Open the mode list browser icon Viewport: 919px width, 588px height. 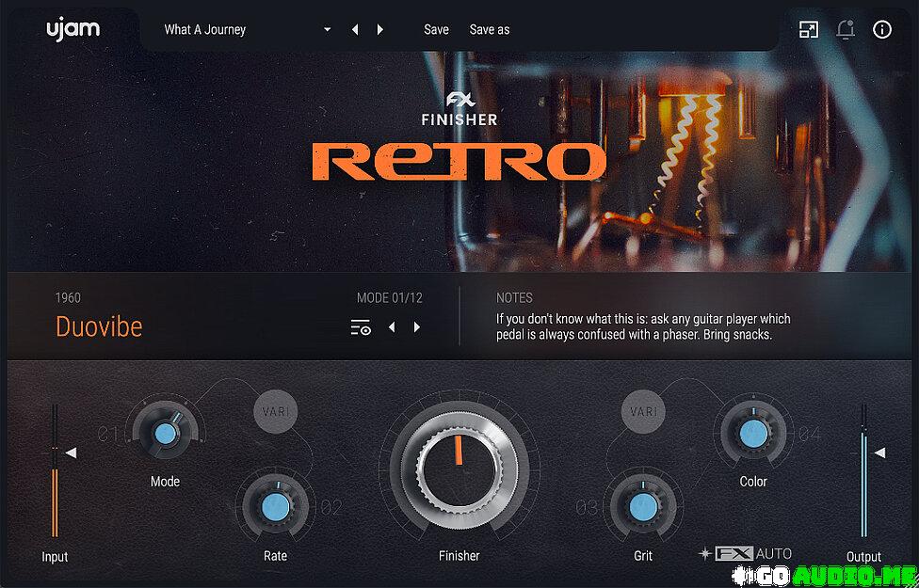click(x=361, y=327)
